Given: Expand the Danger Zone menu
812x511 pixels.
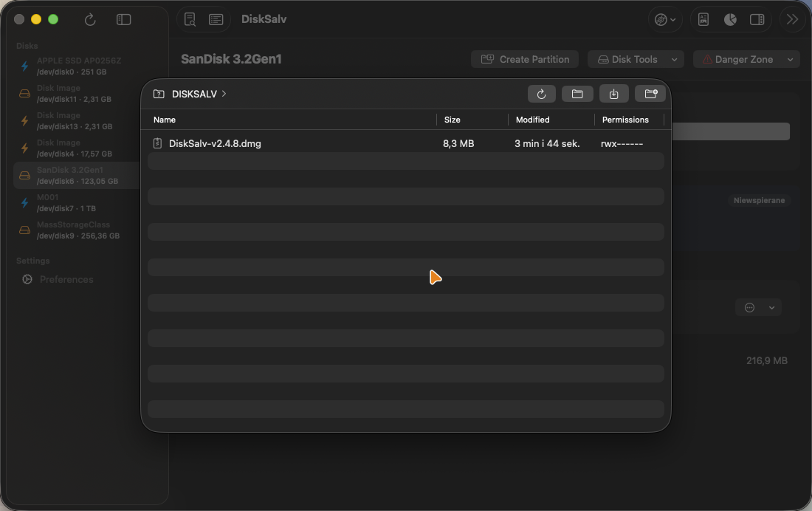Looking at the screenshot, I should (x=748, y=60).
